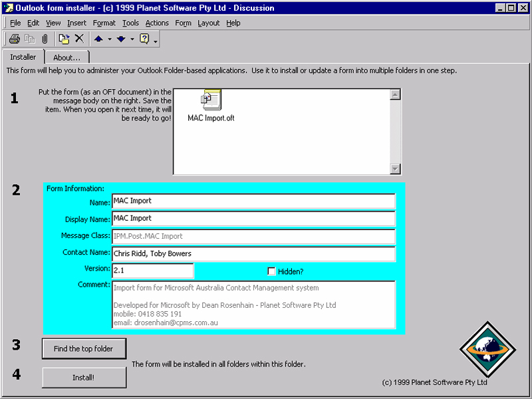Screen dimensions: 532x399
Task: Open Next Item dropdown arrow
Action: click(x=132, y=39)
